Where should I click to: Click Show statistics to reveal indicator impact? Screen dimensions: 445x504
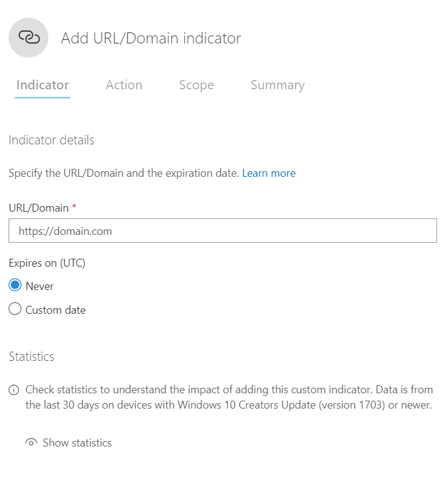coord(77,442)
